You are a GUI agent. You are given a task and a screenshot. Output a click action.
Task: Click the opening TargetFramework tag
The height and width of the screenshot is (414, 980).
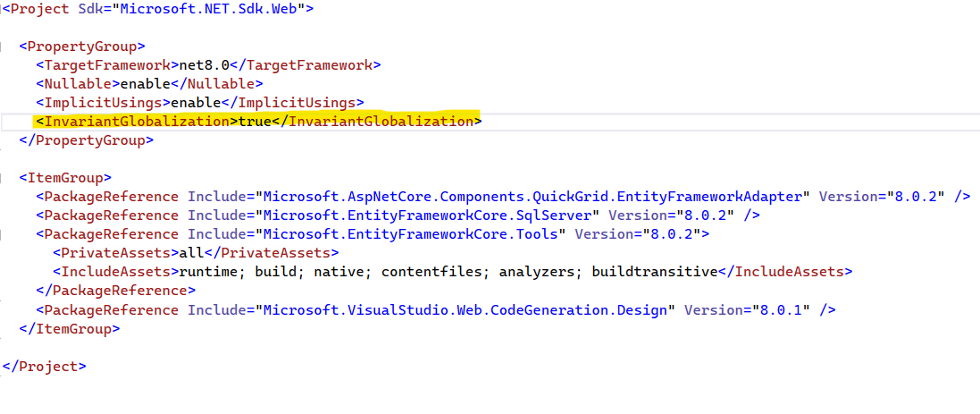(x=107, y=65)
